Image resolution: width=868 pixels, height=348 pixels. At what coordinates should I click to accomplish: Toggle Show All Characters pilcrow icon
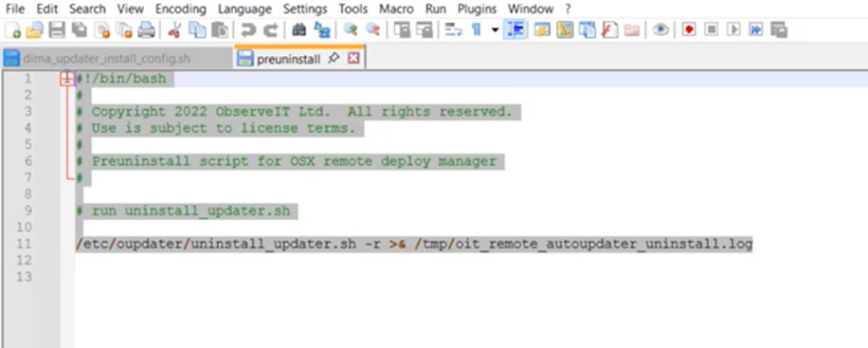click(476, 30)
